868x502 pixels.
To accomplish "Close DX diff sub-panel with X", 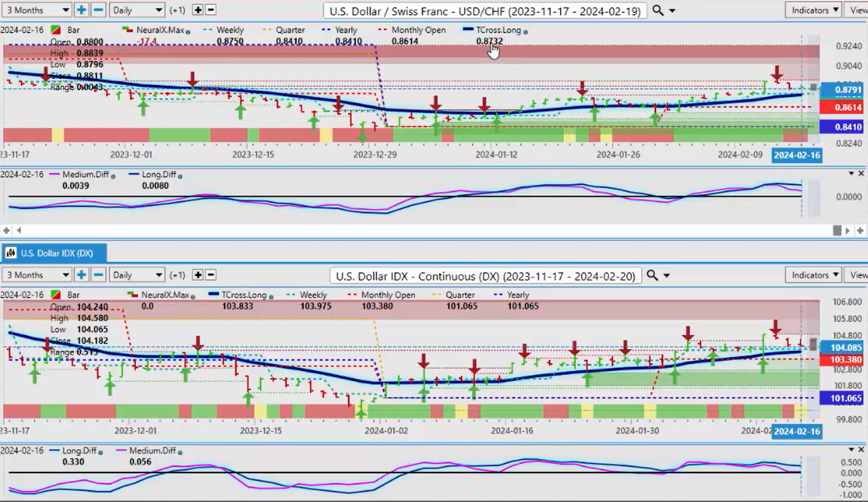I will click(861, 450).
